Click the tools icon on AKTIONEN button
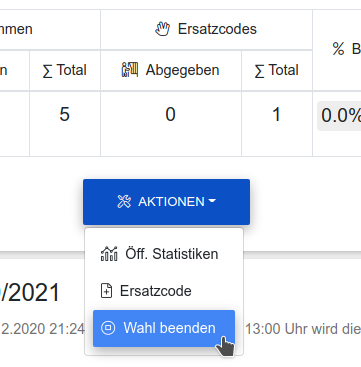The image size is (361, 367). 124,202
